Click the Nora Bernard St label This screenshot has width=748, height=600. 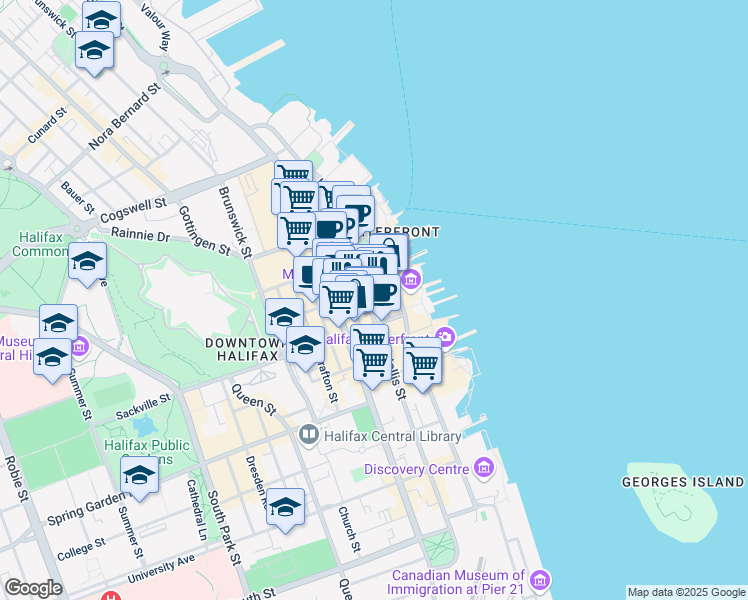[125, 116]
